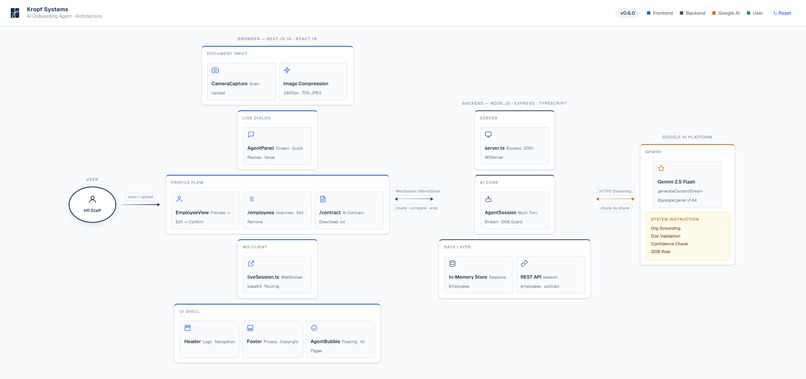Click the camera icon in CameraCapture card
This screenshot has height=379, width=806.
pos(215,70)
